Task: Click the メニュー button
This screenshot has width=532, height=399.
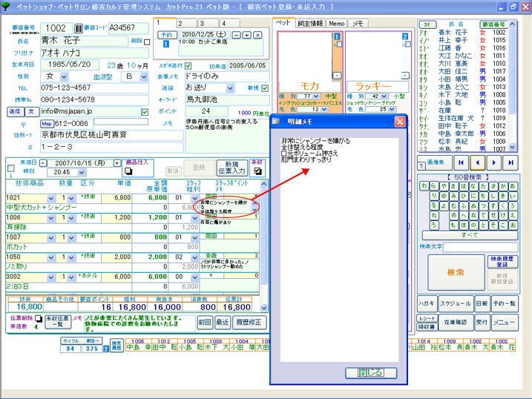Action: (504, 322)
